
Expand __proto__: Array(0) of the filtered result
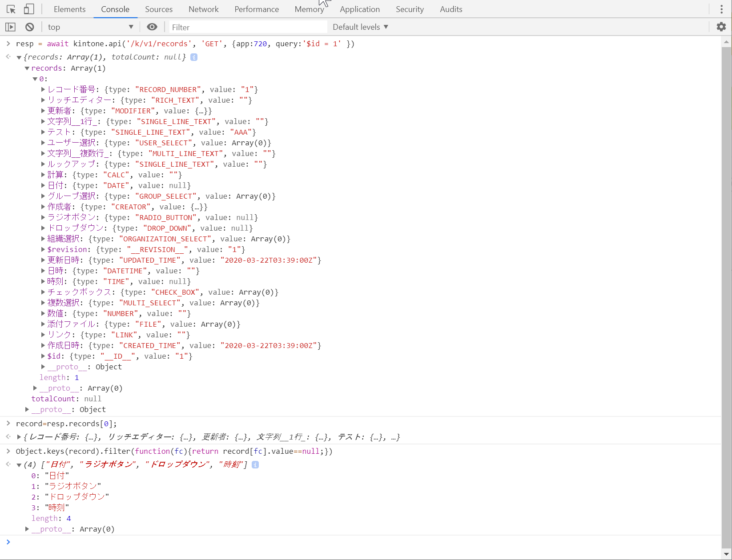27,529
